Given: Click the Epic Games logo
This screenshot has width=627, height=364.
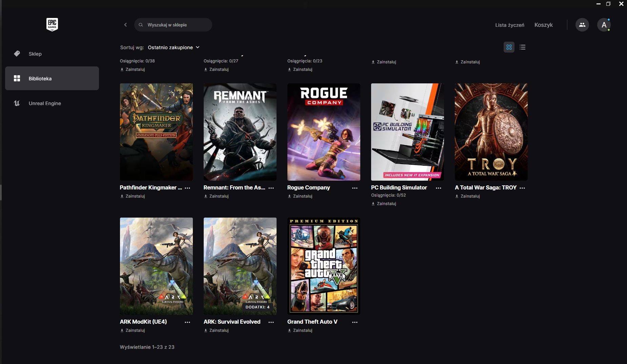Looking at the screenshot, I should pyautogui.click(x=52, y=24).
